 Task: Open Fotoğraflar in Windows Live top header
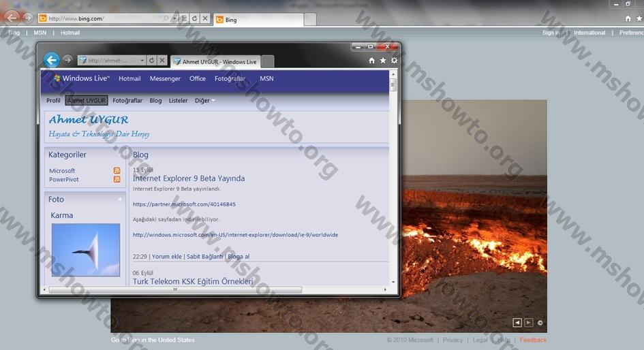click(230, 78)
